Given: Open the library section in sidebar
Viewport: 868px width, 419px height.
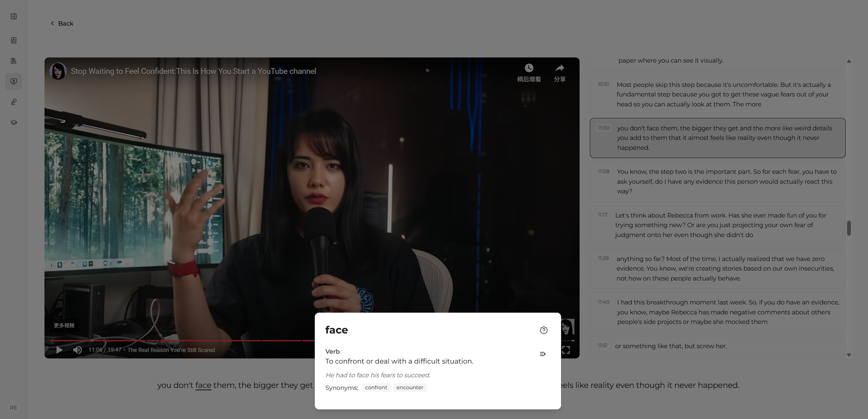Looking at the screenshot, I should (x=14, y=61).
